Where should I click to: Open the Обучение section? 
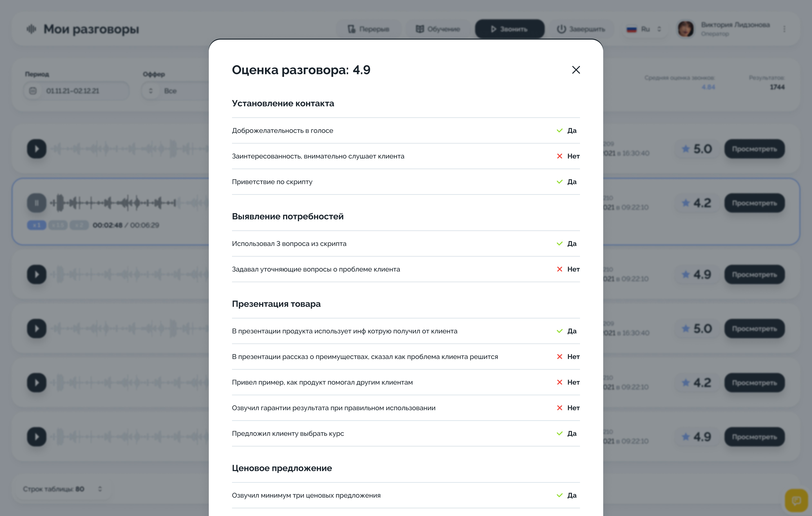438,29
